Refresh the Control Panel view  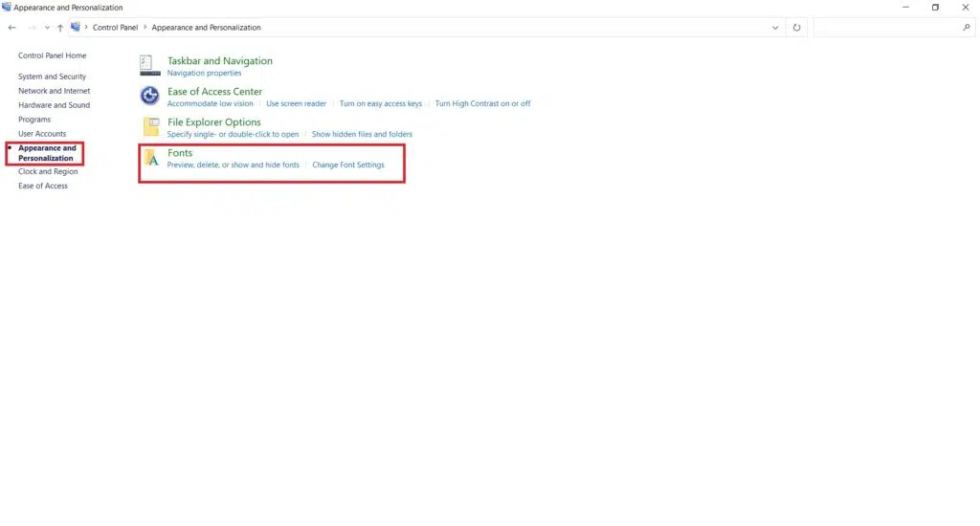pyautogui.click(x=796, y=28)
